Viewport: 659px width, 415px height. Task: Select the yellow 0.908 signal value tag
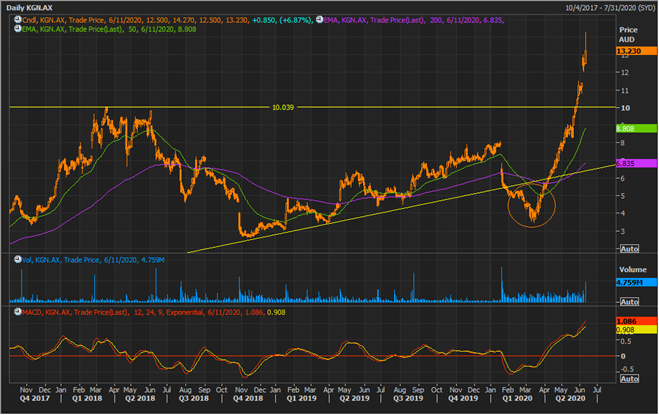pos(636,330)
